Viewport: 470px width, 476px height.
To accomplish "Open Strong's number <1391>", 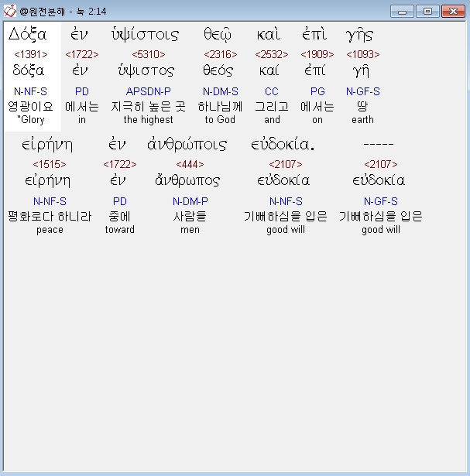I will pyautogui.click(x=31, y=54).
